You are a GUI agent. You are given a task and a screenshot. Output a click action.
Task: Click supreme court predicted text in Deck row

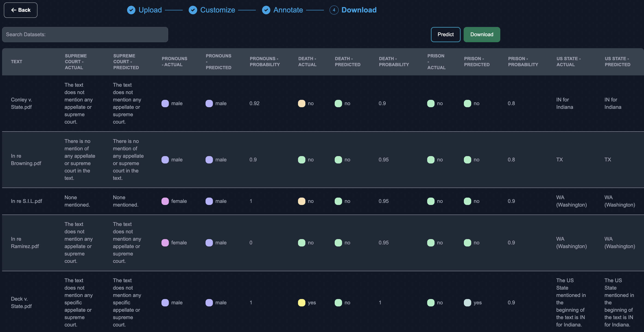127,302
